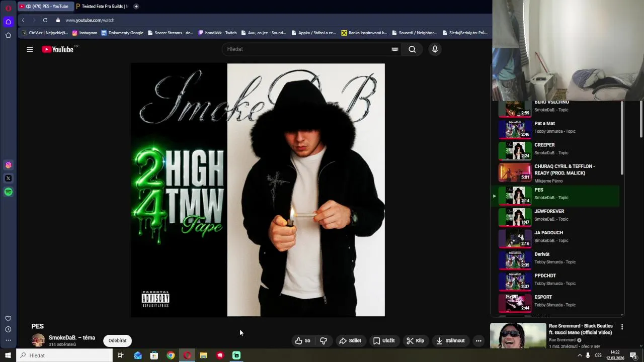Open the Instagram bookmark in bookmarks bar
The height and width of the screenshot is (362, 644).
tap(85, 33)
